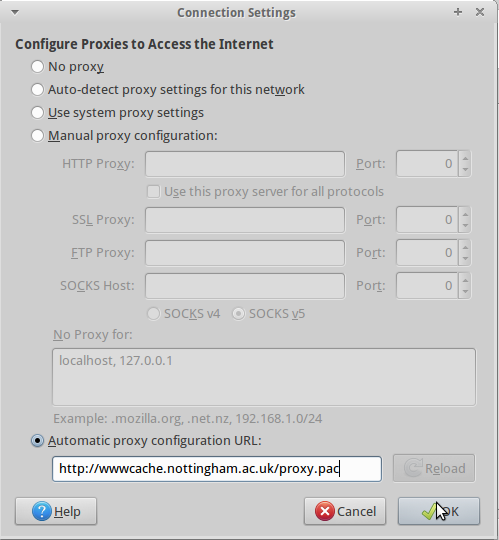This screenshot has width=499, height=540.
Task: Click the blue question mark Help icon
Action: [x=42, y=511]
